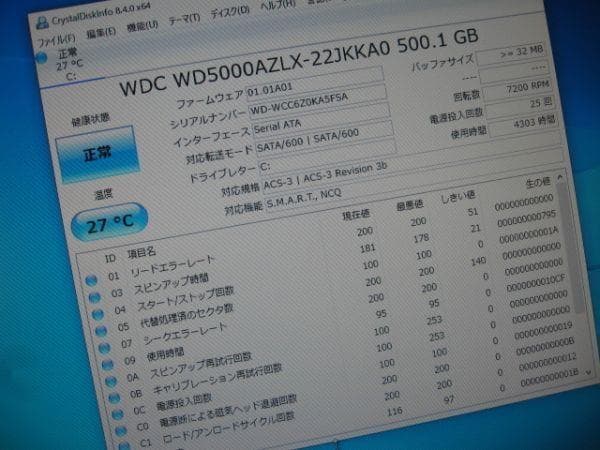Click the threshold value 140

(478, 261)
